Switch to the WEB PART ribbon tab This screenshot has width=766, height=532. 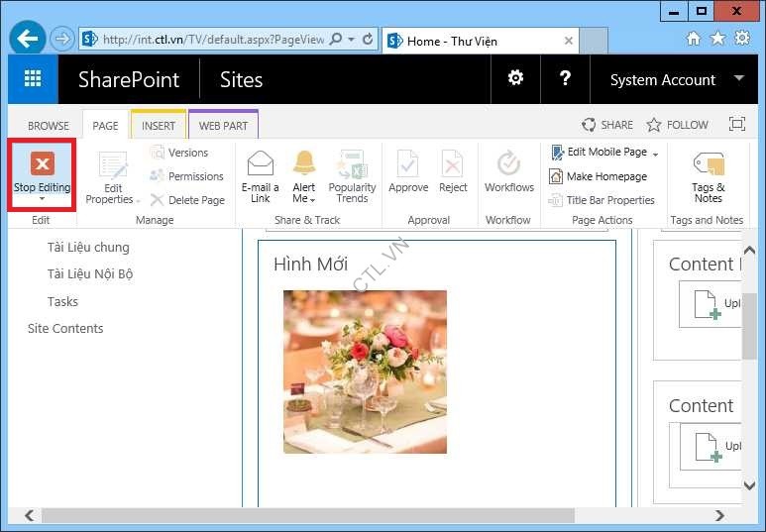point(223,126)
